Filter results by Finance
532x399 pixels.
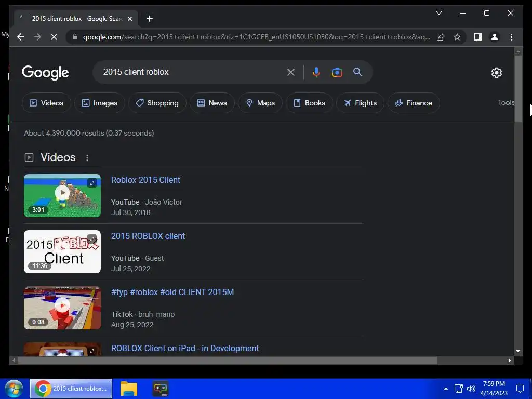click(414, 103)
